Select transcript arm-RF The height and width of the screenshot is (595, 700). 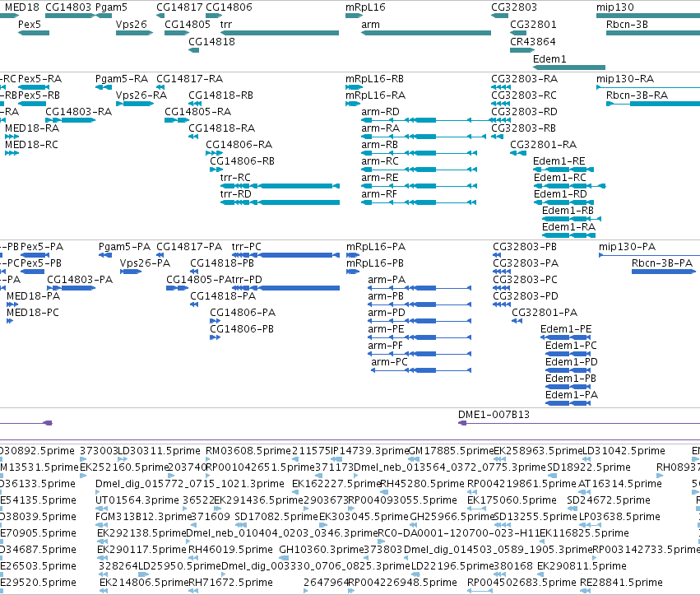click(419, 202)
